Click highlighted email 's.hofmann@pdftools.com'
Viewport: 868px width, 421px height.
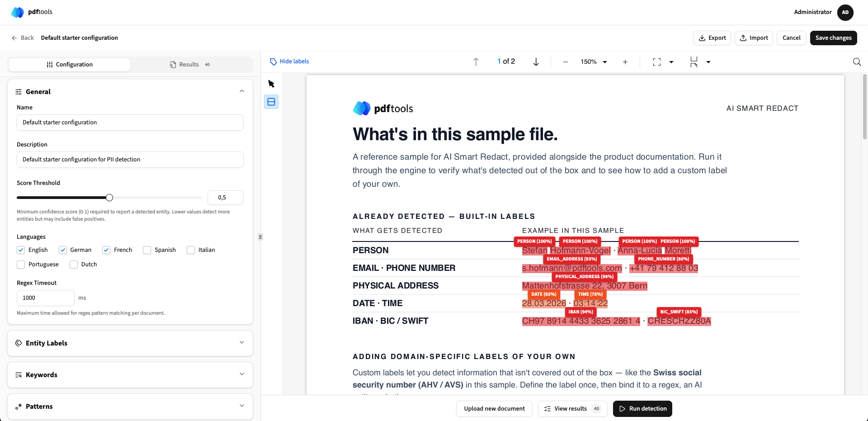click(x=572, y=268)
